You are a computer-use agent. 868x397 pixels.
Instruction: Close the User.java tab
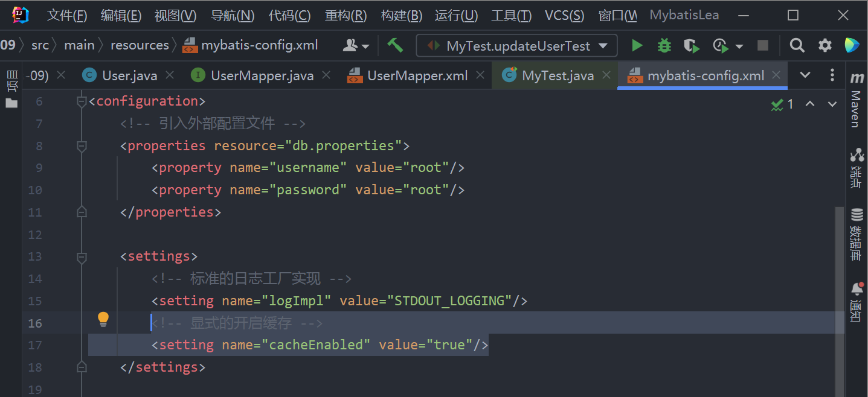point(170,75)
